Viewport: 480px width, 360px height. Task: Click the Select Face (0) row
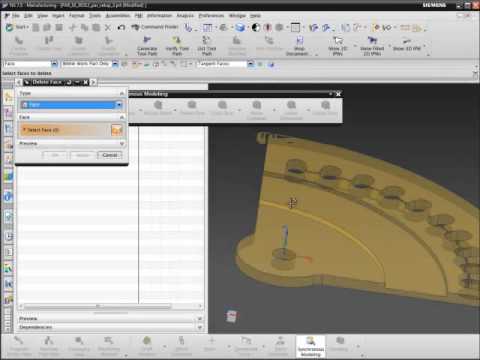point(71,130)
